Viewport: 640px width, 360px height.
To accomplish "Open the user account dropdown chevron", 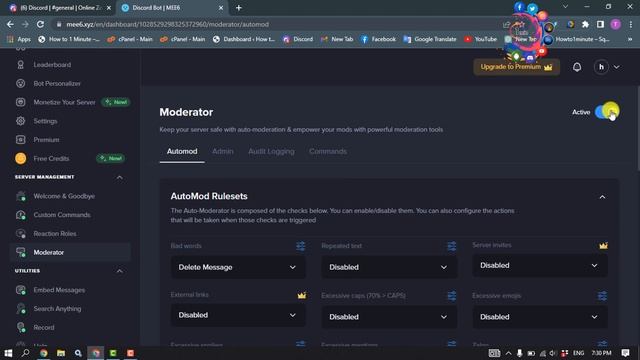I will coord(616,67).
